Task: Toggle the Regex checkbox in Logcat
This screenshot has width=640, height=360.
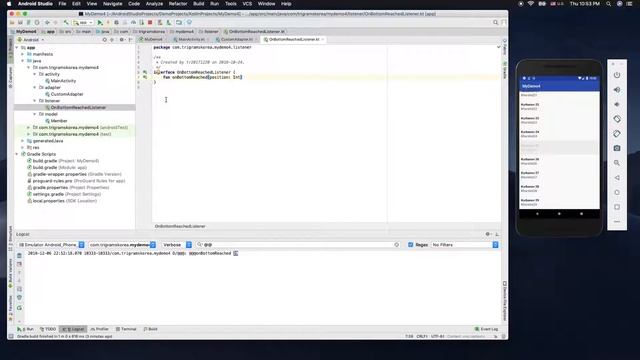Action: click(411, 245)
